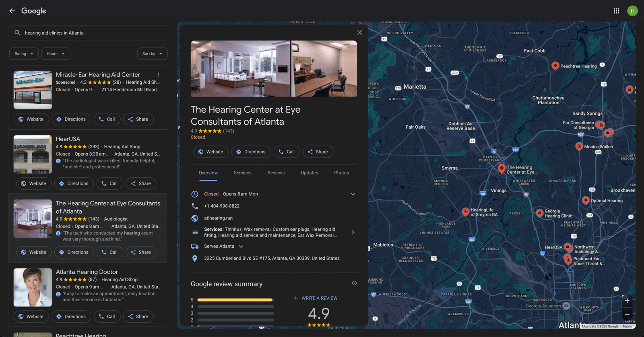Call Atlanta Hearing Doctor
This screenshot has height=337, width=644.
tap(107, 316)
